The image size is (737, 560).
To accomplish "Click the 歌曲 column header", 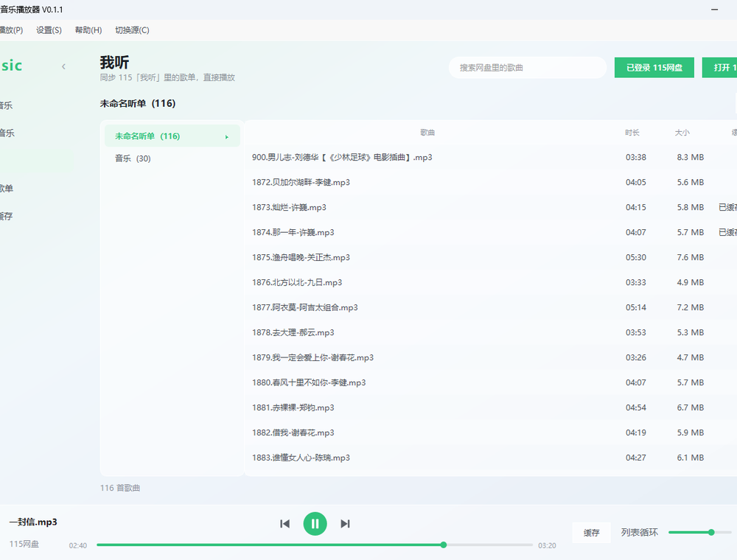I will coord(427,133).
